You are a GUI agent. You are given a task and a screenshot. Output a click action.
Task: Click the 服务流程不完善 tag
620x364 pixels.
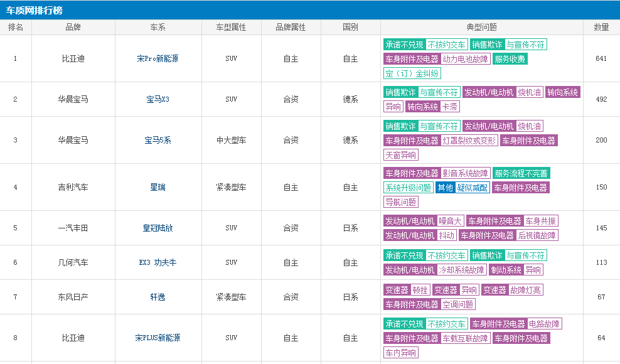point(521,173)
